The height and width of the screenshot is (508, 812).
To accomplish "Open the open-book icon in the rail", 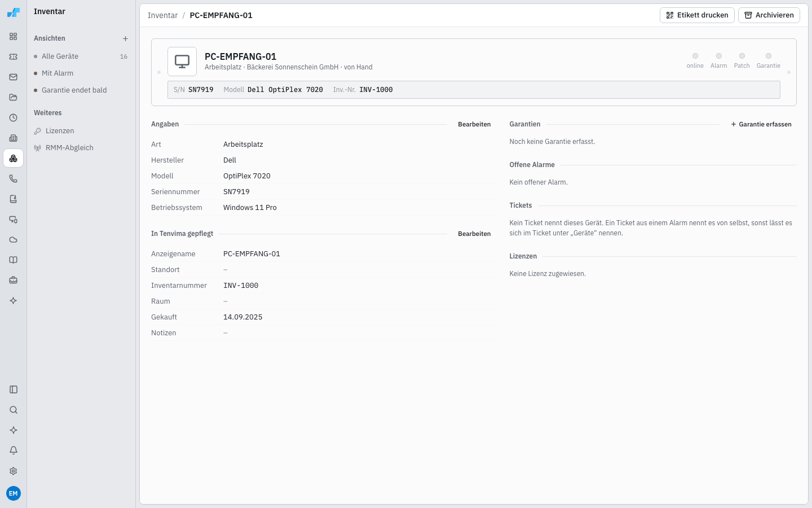I will [14, 260].
